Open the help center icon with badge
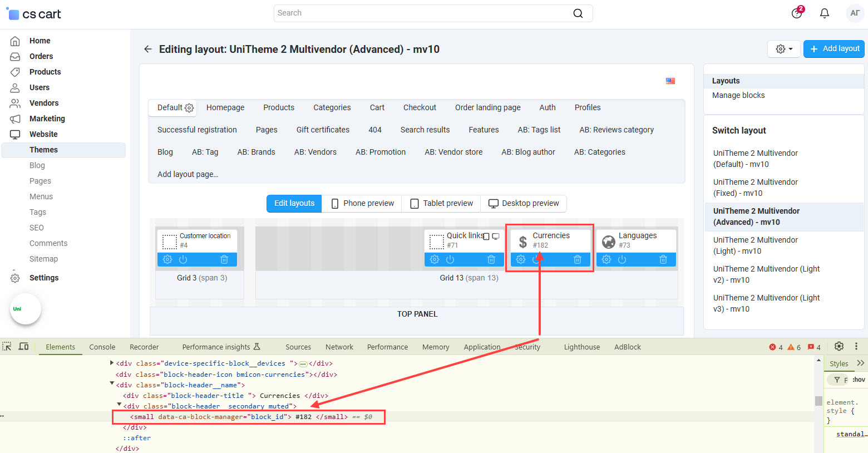The width and height of the screenshot is (868, 453). click(797, 12)
